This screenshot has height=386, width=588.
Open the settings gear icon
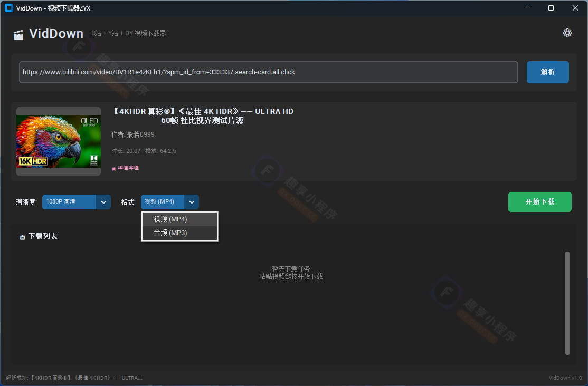(567, 33)
